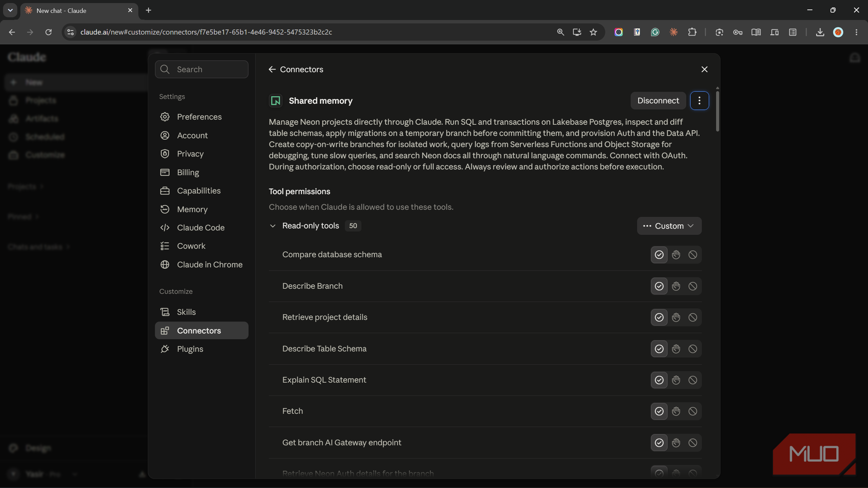The width and height of the screenshot is (868, 488).
Task: Open the Grammarly extension icon
Action: point(655,32)
